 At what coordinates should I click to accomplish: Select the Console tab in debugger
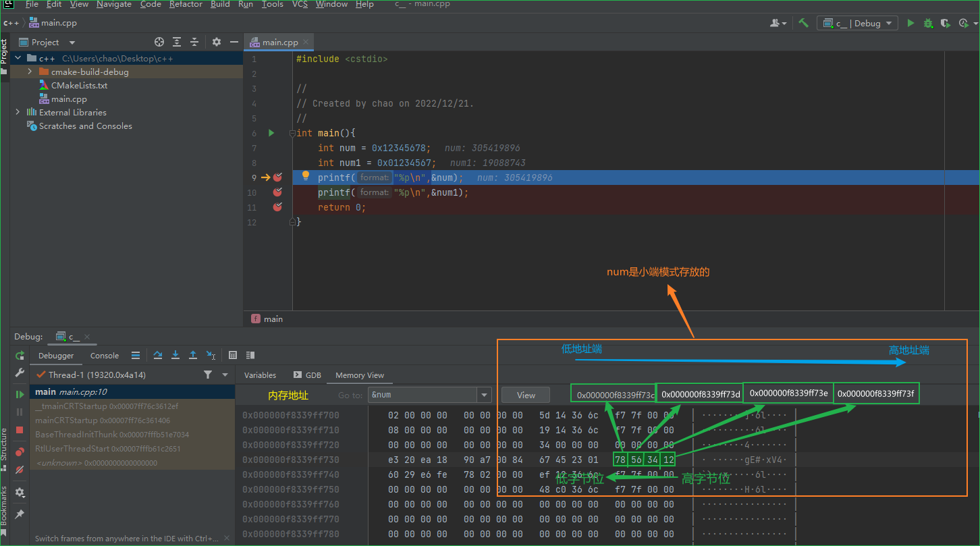coord(105,356)
